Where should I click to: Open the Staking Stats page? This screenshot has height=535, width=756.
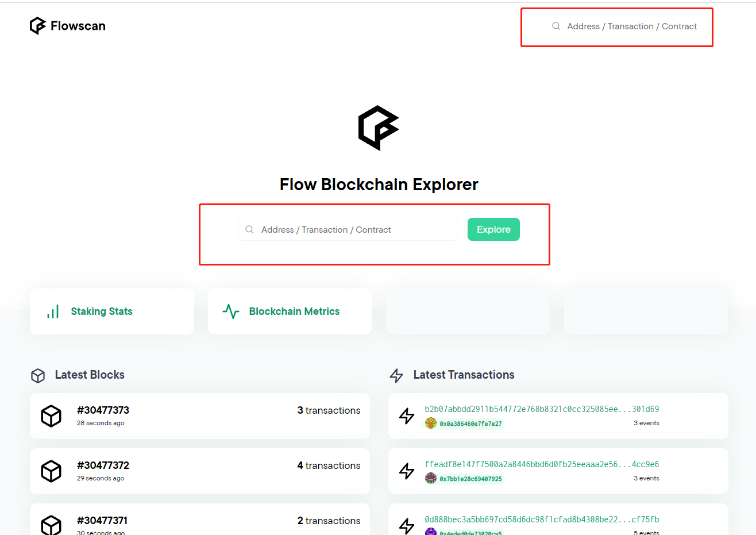[x=102, y=311]
